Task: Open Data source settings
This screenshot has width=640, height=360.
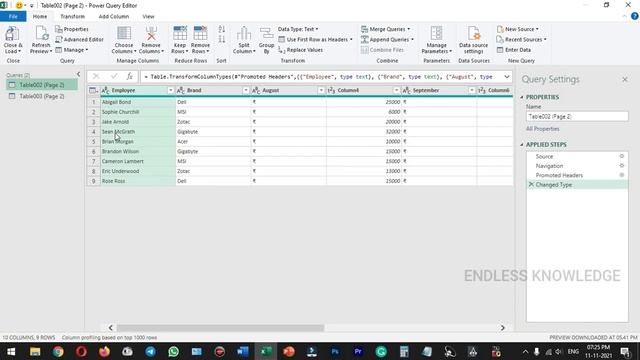Action: click(473, 40)
